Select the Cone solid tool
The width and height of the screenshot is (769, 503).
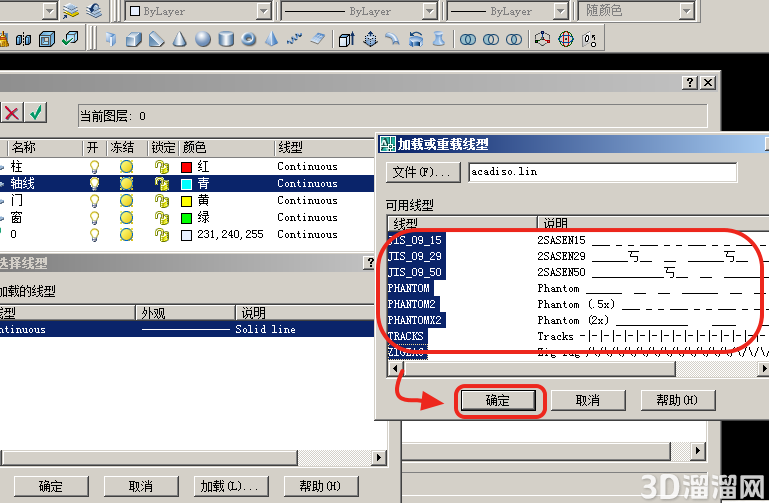point(179,39)
